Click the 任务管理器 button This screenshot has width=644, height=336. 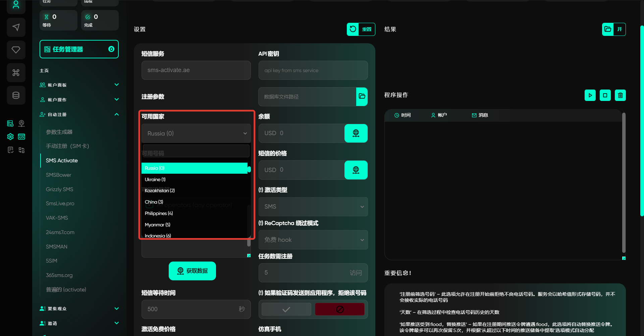coord(79,49)
